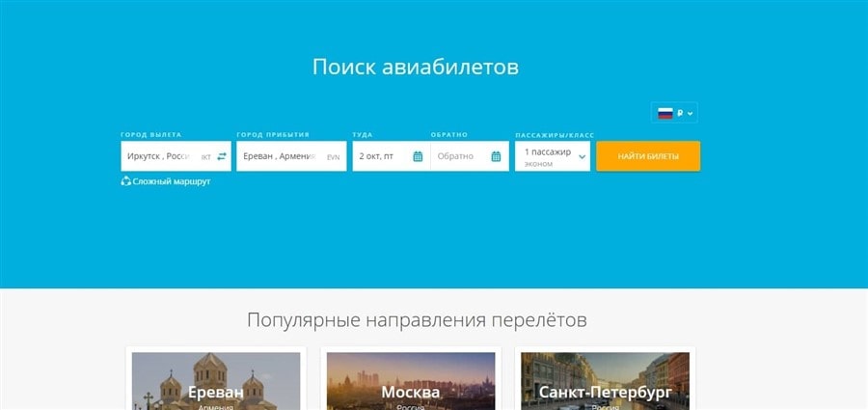This screenshot has height=410, width=868.
Task: Click the EVN airport code
Action: (334, 157)
